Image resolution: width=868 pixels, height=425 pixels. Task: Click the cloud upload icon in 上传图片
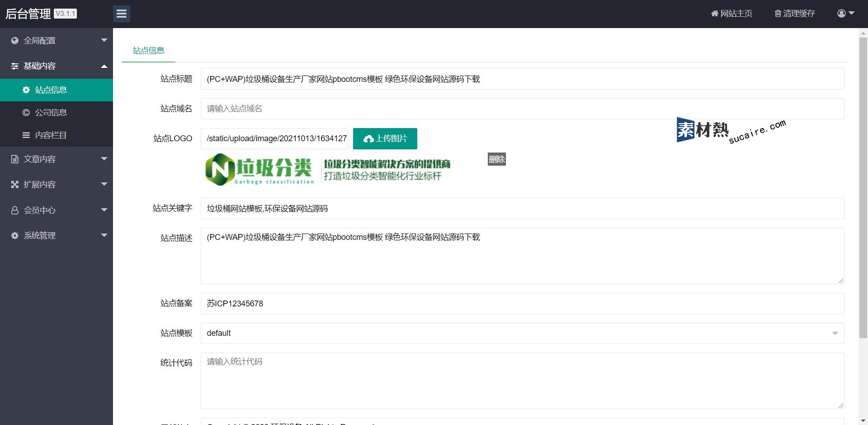pos(368,138)
